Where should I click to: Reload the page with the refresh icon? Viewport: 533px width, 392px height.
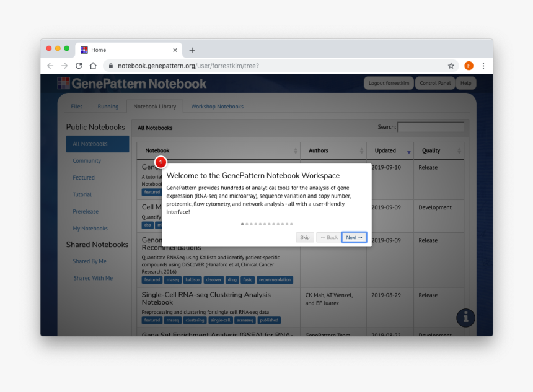79,66
